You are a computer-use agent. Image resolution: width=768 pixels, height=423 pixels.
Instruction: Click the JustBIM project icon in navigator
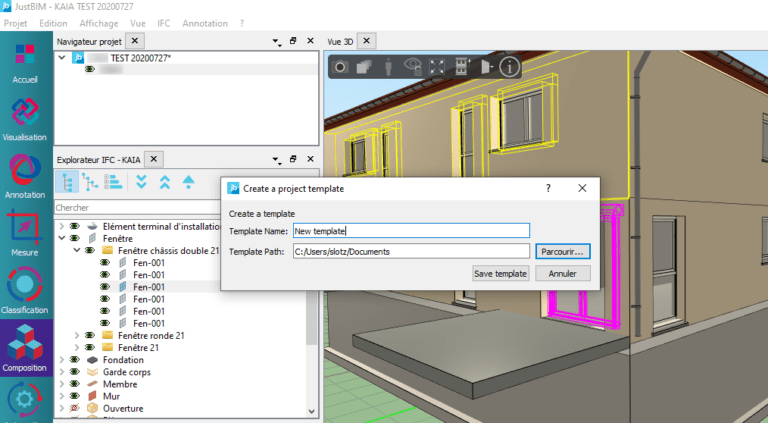[x=78, y=58]
